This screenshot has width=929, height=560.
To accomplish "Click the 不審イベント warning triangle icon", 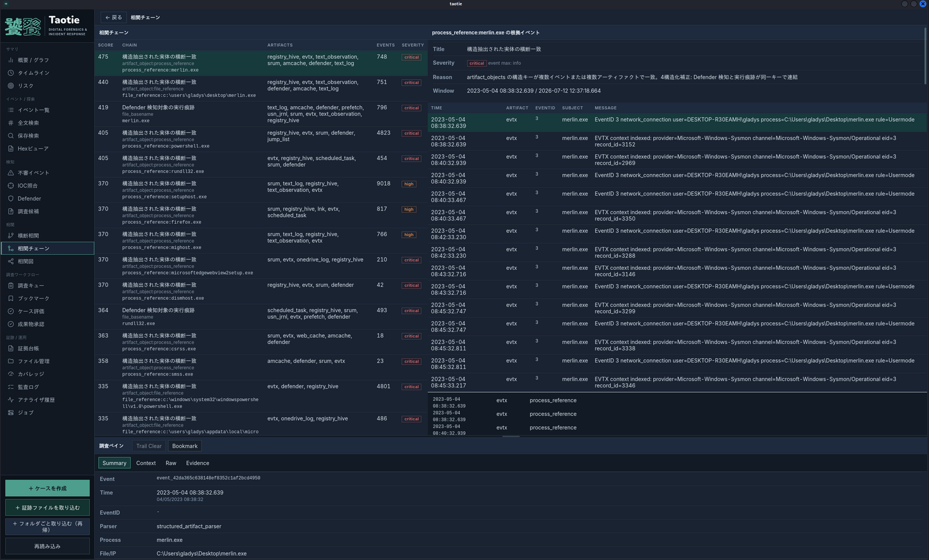I will coord(10,172).
